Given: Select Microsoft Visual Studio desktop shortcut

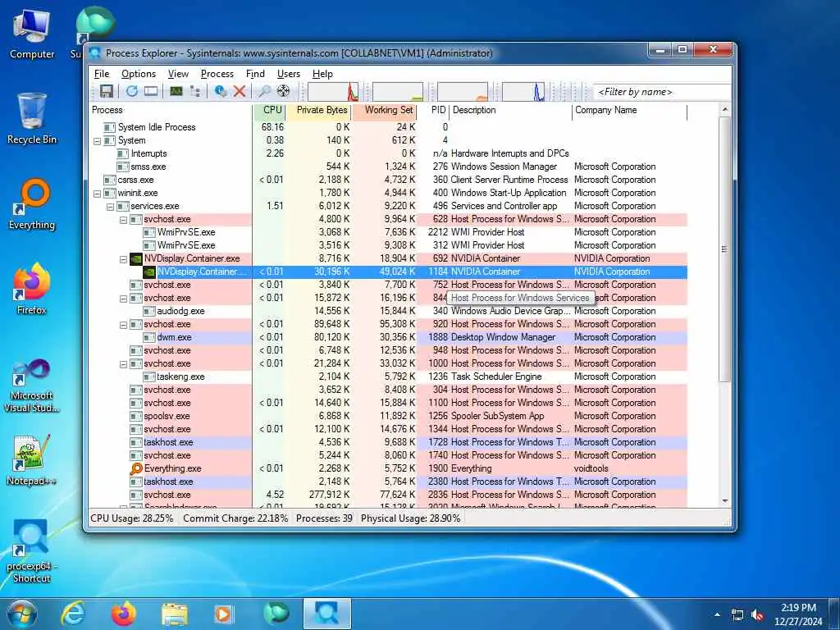Looking at the screenshot, I should 32,386.
